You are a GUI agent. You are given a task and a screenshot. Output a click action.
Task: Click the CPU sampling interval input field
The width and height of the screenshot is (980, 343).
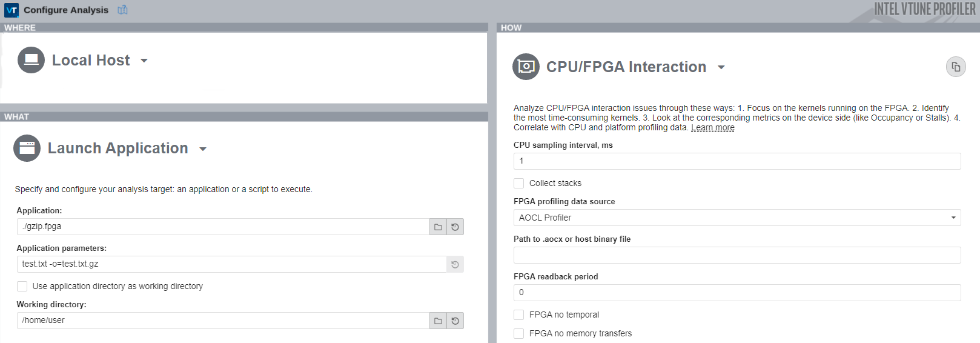point(737,161)
